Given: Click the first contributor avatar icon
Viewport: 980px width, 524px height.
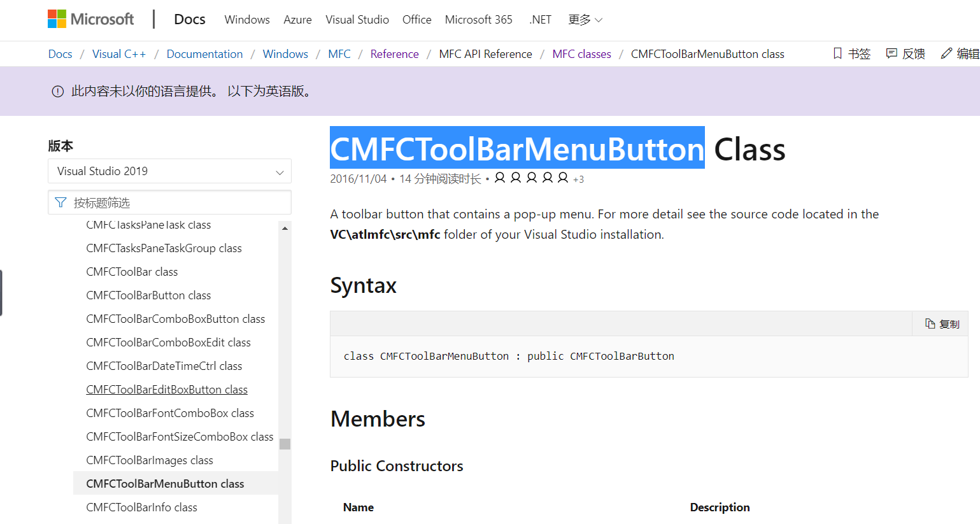Looking at the screenshot, I should tap(500, 178).
